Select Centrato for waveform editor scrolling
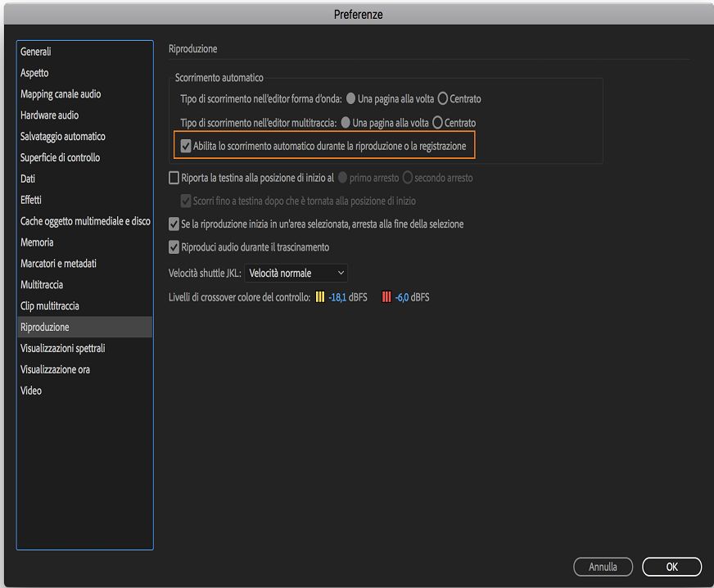Viewport: 714px width, 588px height. [x=443, y=99]
